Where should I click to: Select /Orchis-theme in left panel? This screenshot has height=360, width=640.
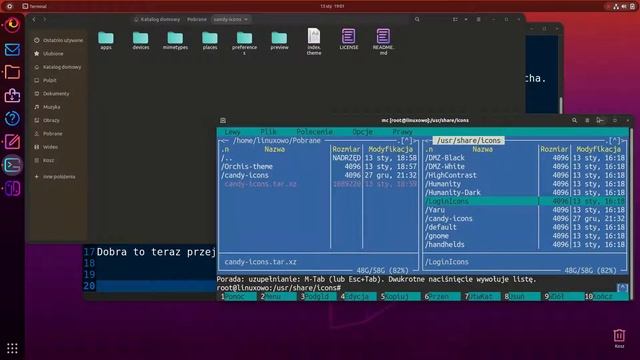[x=318, y=167]
